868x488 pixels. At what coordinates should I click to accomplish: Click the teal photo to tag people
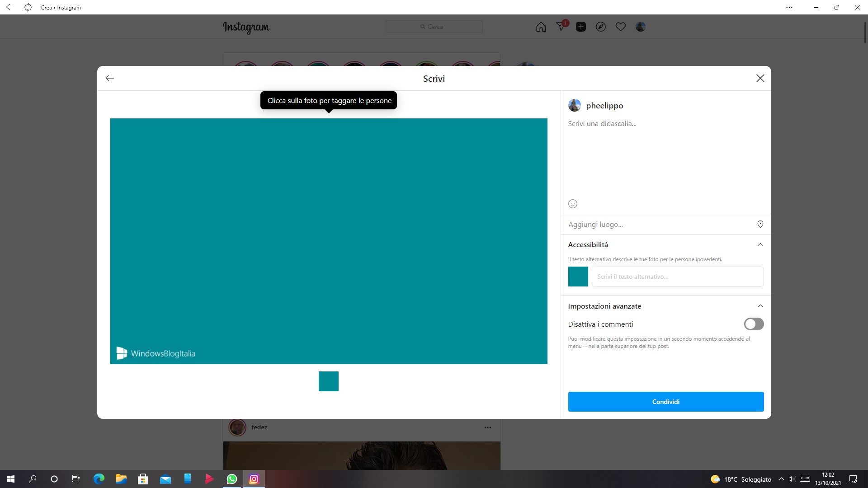329,241
